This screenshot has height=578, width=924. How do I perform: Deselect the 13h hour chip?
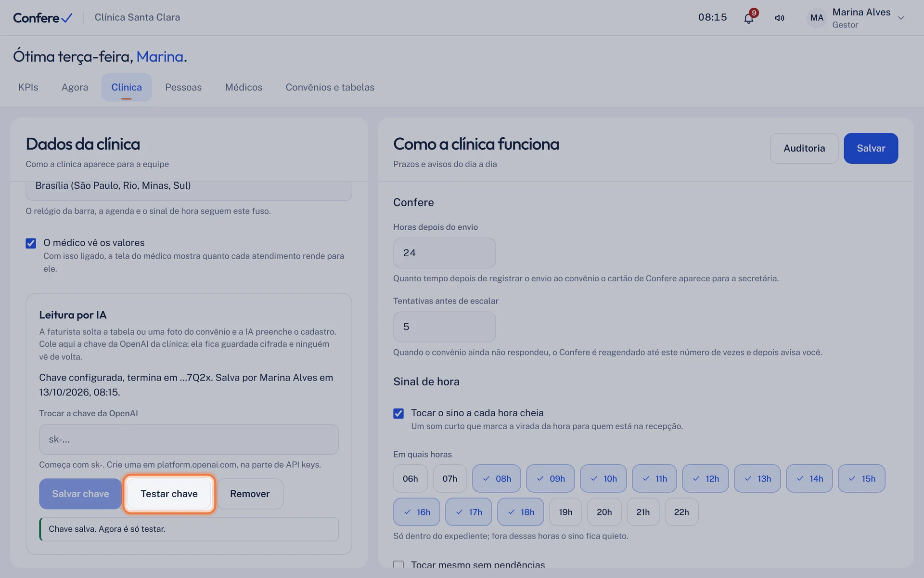757,478
